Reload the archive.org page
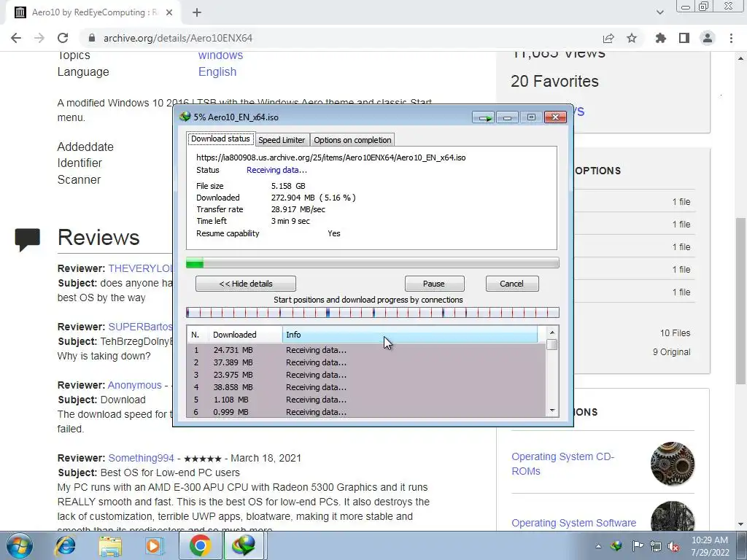747x560 pixels. (63, 38)
